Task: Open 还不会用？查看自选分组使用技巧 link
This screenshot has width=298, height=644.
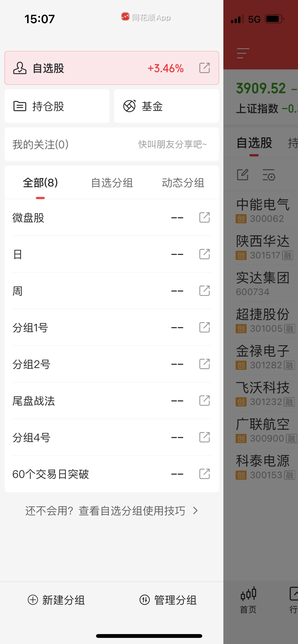Action: tap(112, 511)
